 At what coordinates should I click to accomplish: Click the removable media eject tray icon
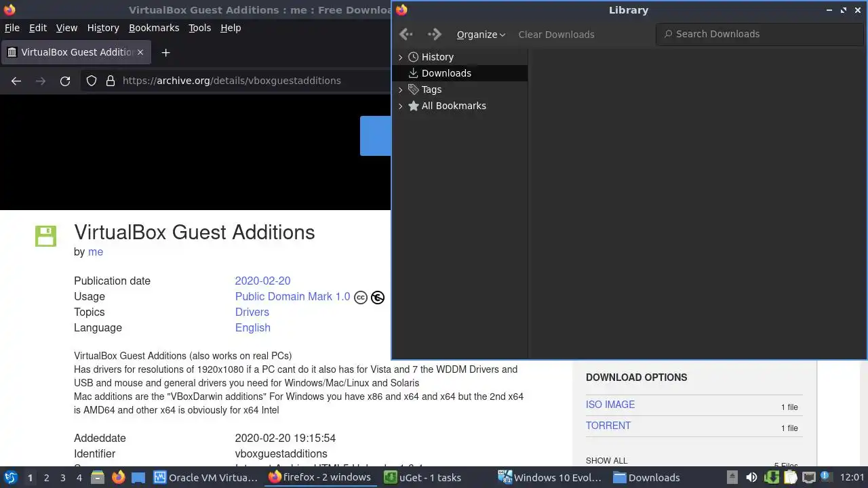click(732, 477)
